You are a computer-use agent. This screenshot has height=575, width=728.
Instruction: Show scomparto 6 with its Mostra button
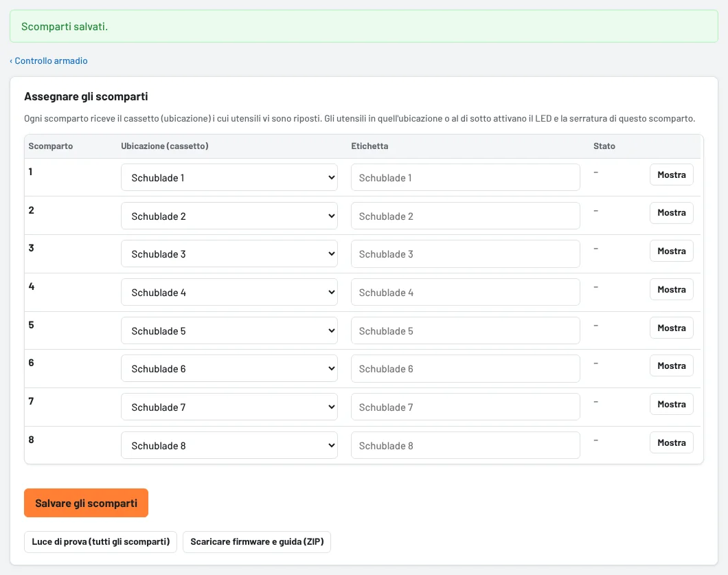click(672, 366)
